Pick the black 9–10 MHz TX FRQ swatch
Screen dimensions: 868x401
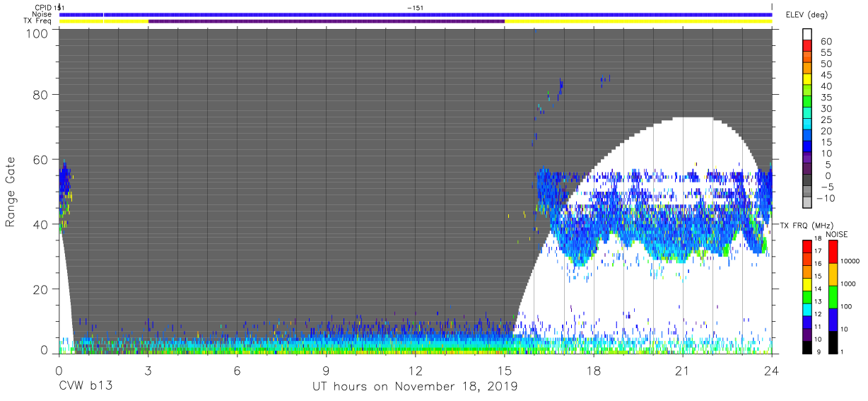pos(808,347)
